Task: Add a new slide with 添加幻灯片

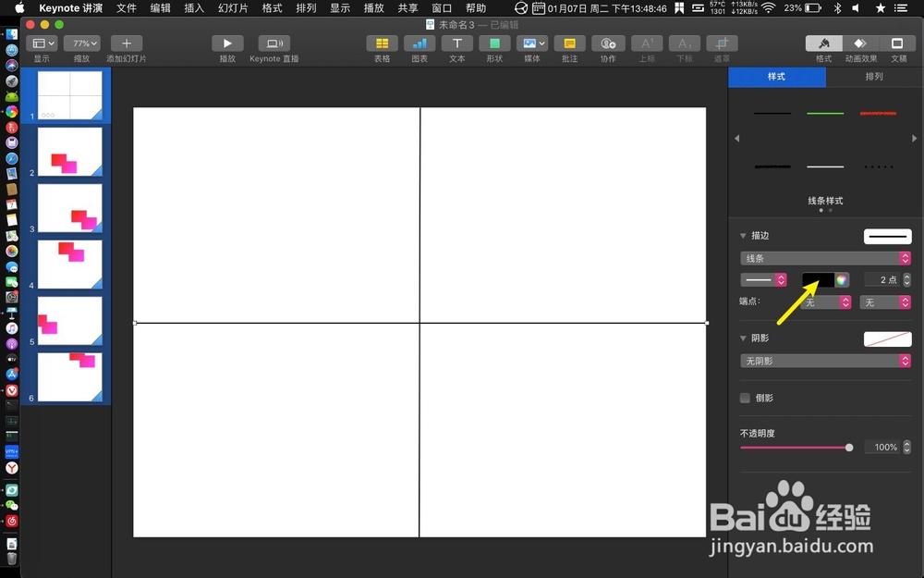Action: coord(126,43)
